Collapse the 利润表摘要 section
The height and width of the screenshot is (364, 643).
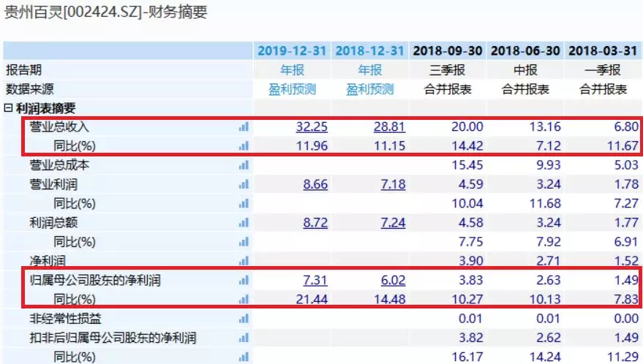click(8, 108)
